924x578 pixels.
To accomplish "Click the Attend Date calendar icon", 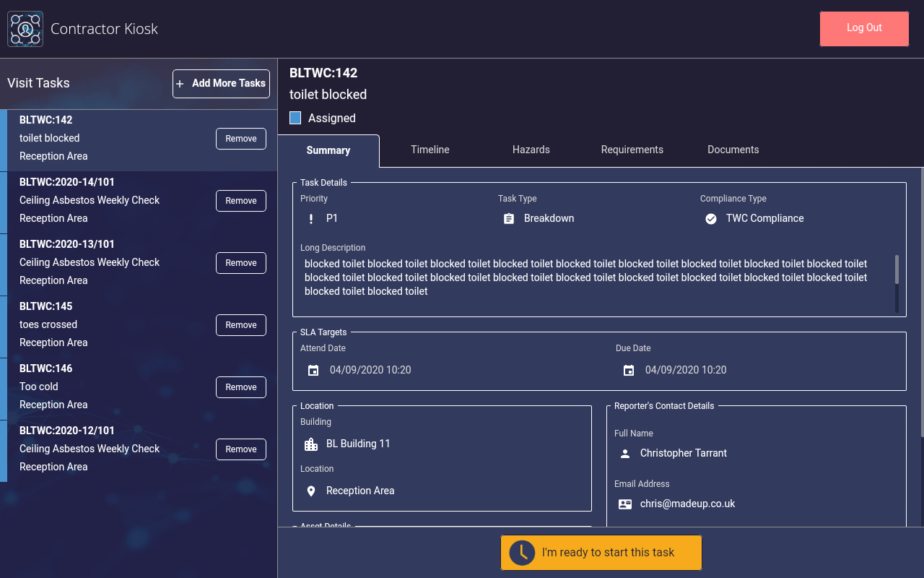I will click(x=313, y=370).
